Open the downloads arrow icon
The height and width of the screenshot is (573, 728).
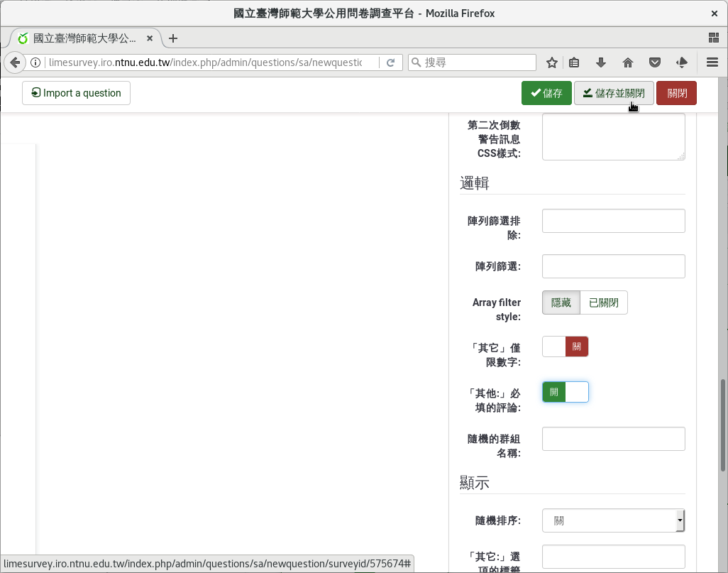pyautogui.click(x=601, y=62)
